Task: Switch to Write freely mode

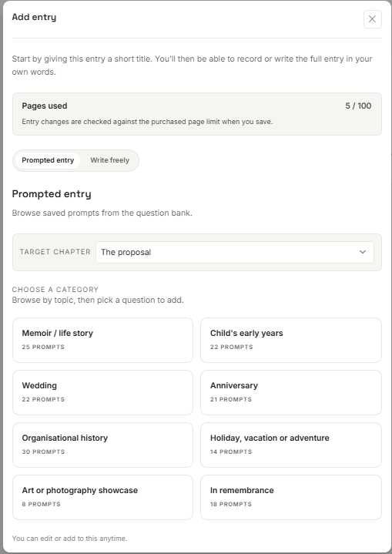Action: tap(110, 160)
